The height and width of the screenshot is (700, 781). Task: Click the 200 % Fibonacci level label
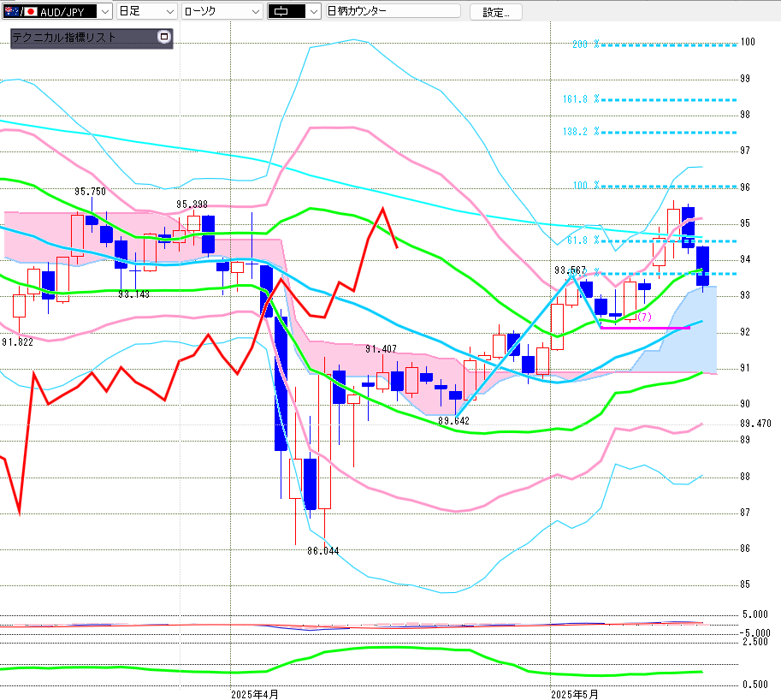[586, 44]
